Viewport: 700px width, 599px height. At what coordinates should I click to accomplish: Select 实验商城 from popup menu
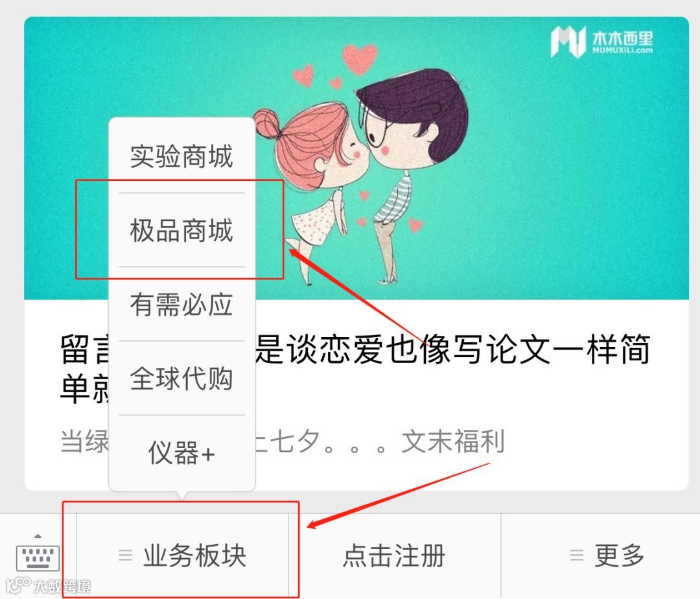click(181, 156)
